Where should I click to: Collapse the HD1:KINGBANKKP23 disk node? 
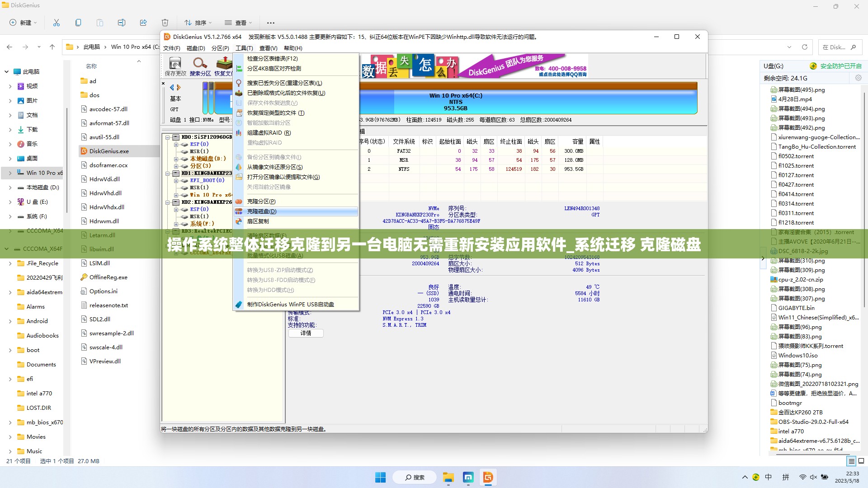pos(167,174)
